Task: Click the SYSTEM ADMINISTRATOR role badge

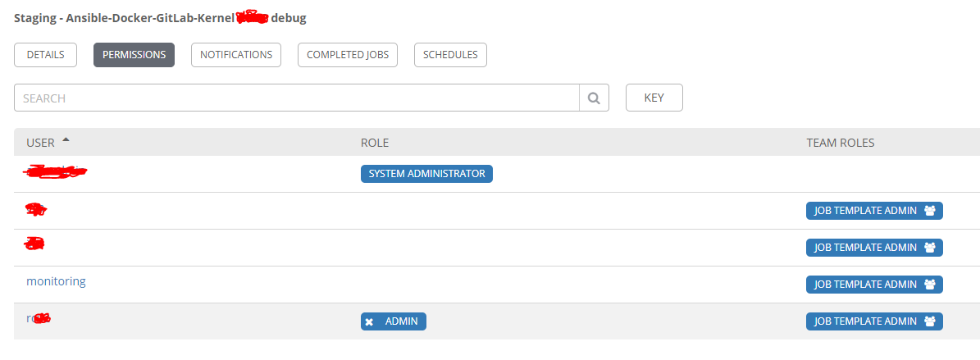Action: (x=427, y=174)
